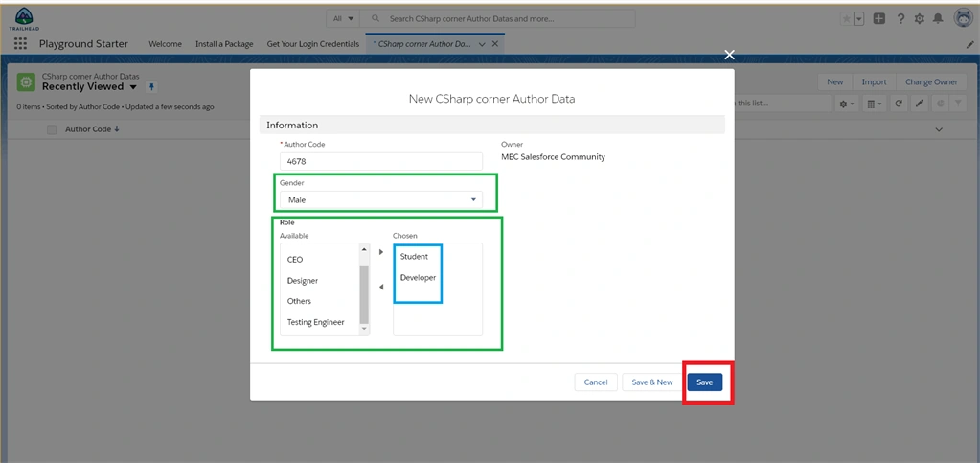Open the help question mark icon
The height and width of the screenshot is (463, 980).
pyautogui.click(x=900, y=19)
